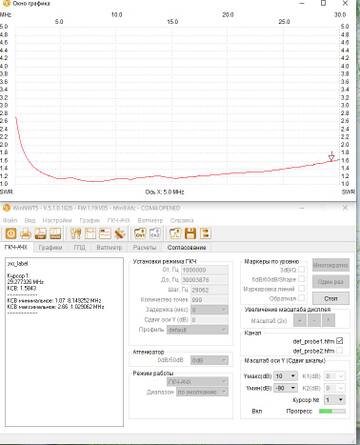
Task: Open the Yмакс(dB) dropdown
Action: 286,376
